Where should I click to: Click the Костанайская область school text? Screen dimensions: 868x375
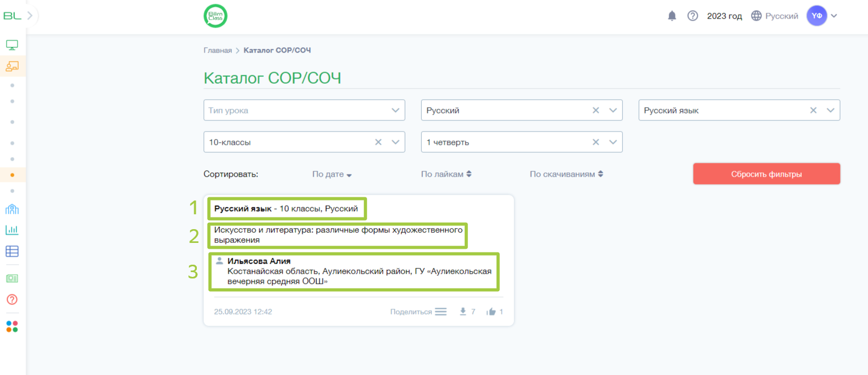[x=359, y=276]
